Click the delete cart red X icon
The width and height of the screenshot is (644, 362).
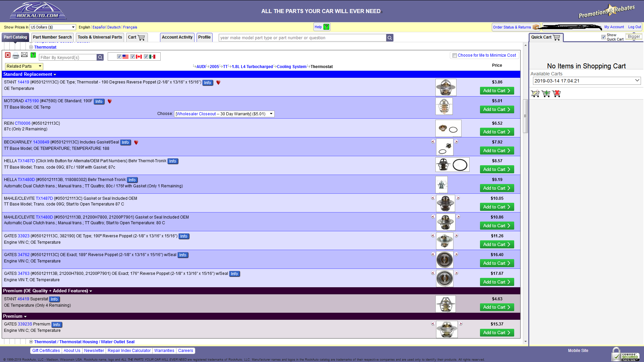556,94
